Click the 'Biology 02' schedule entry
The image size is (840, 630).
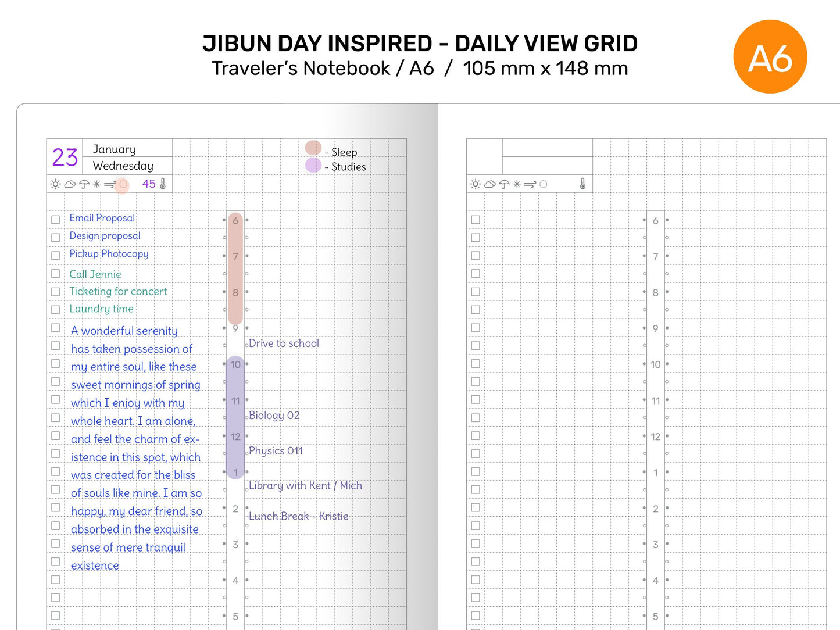[274, 416]
